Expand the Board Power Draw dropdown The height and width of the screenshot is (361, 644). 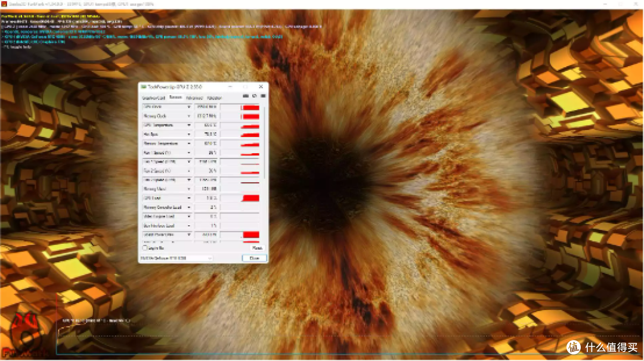pyautogui.click(x=189, y=235)
